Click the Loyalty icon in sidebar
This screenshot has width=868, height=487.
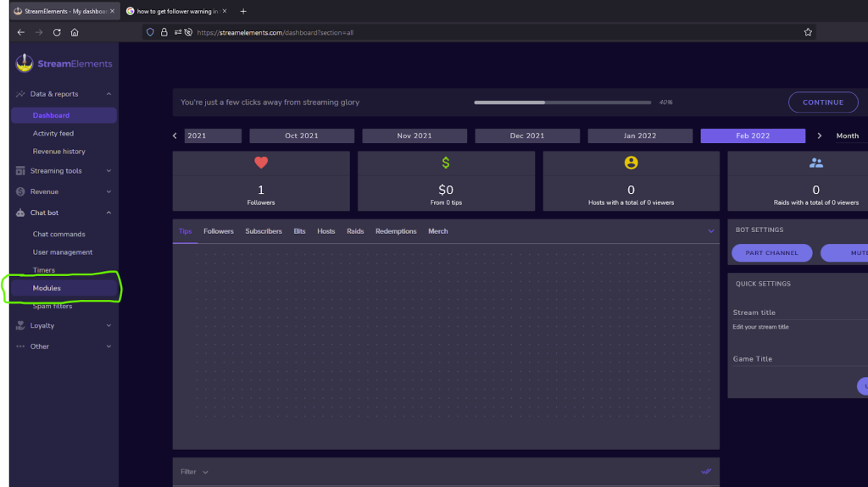point(20,325)
